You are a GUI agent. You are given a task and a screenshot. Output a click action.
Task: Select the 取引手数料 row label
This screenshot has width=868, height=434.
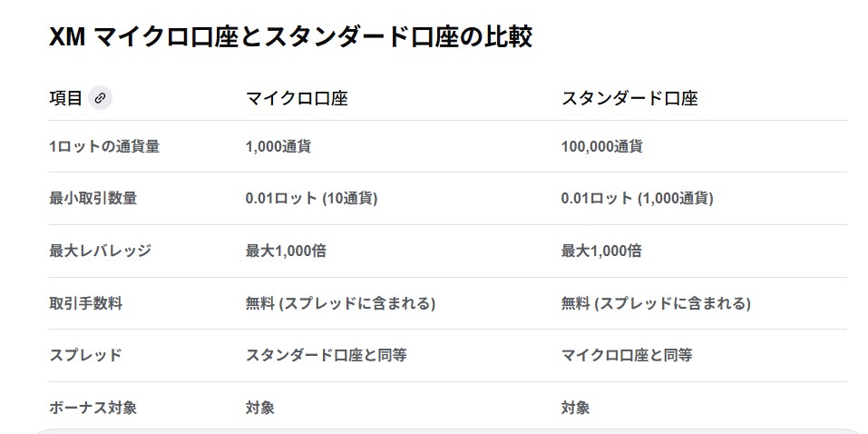click(86, 303)
